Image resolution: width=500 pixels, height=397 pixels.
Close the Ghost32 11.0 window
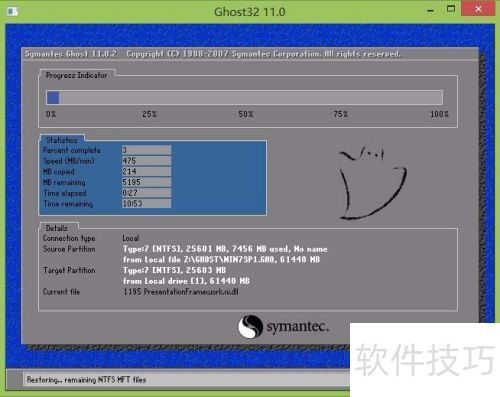click(x=478, y=9)
